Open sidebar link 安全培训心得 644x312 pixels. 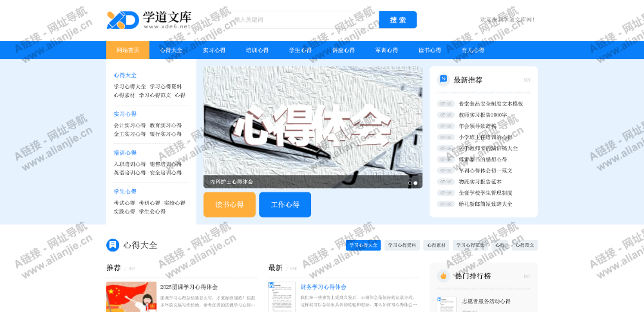166,172
